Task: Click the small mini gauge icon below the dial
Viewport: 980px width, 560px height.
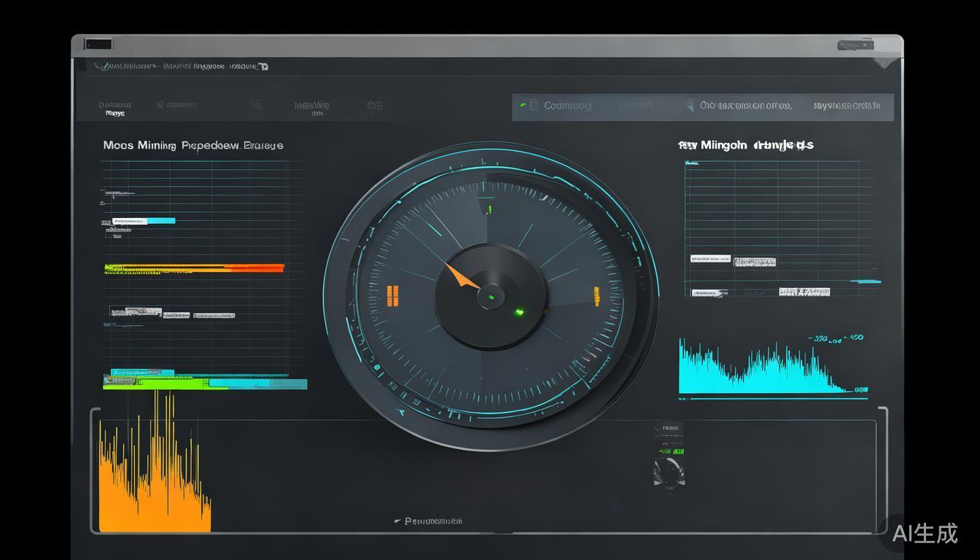Action: (x=669, y=472)
